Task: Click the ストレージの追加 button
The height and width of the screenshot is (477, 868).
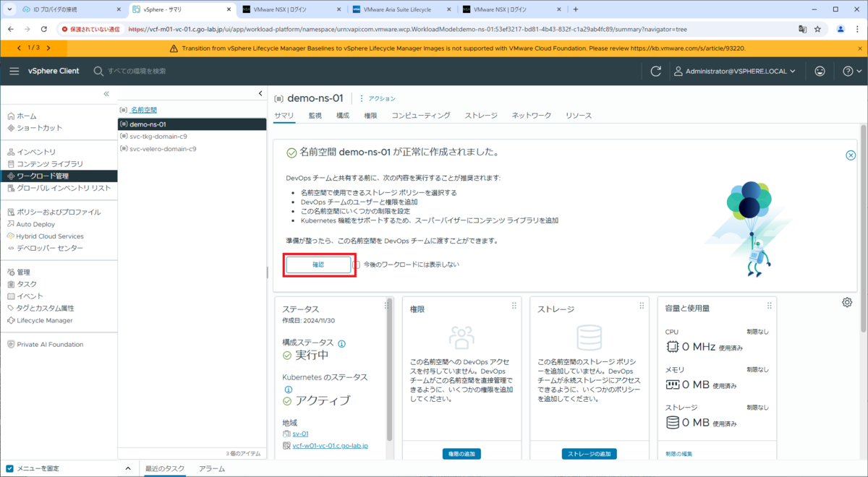Action: point(590,454)
